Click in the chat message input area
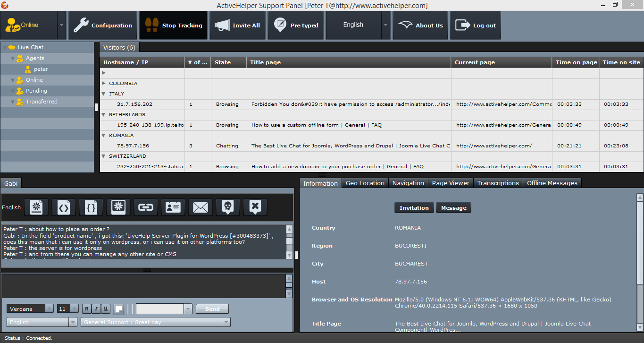Screen dimensions: 644x343 [x=143, y=286]
